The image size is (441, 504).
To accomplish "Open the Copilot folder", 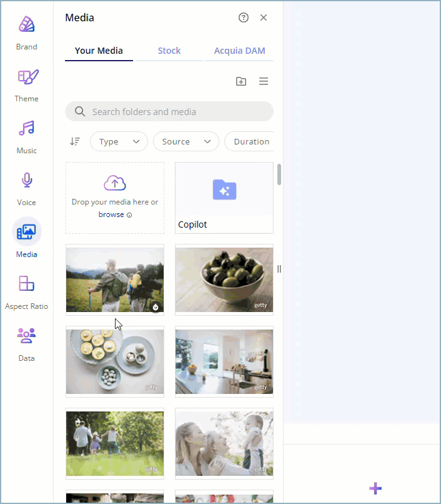I will [224, 198].
